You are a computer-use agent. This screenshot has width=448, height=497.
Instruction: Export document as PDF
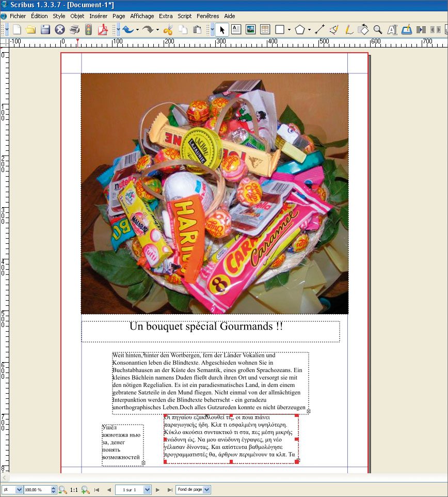pos(103,29)
